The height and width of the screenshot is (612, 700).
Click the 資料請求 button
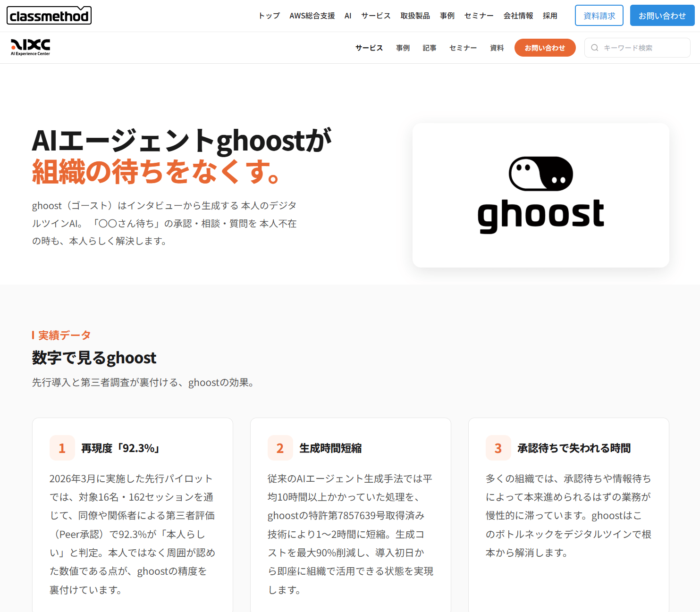click(x=599, y=16)
